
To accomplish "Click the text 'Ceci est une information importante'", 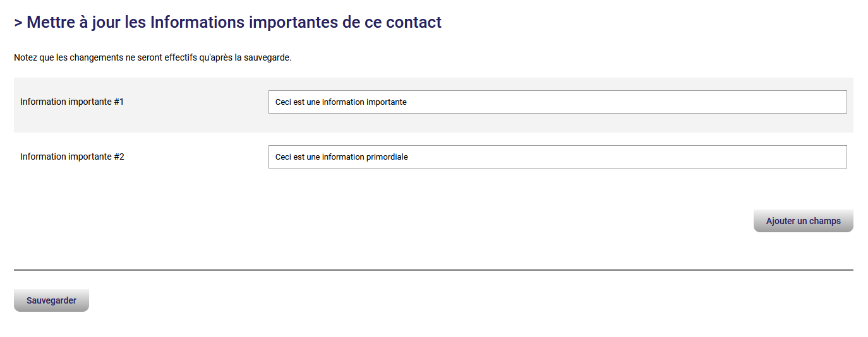I will [x=341, y=102].
